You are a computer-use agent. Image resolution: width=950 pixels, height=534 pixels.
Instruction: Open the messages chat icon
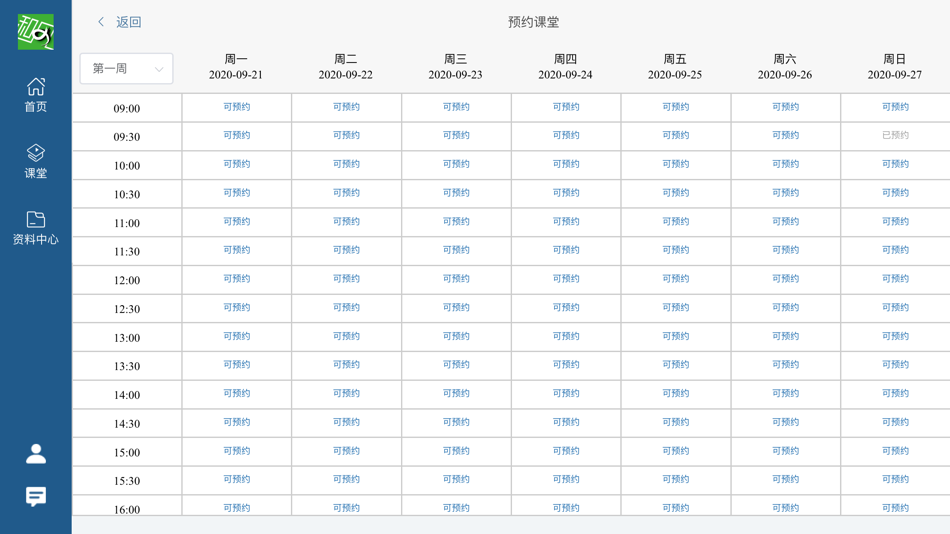click(36, 496)
